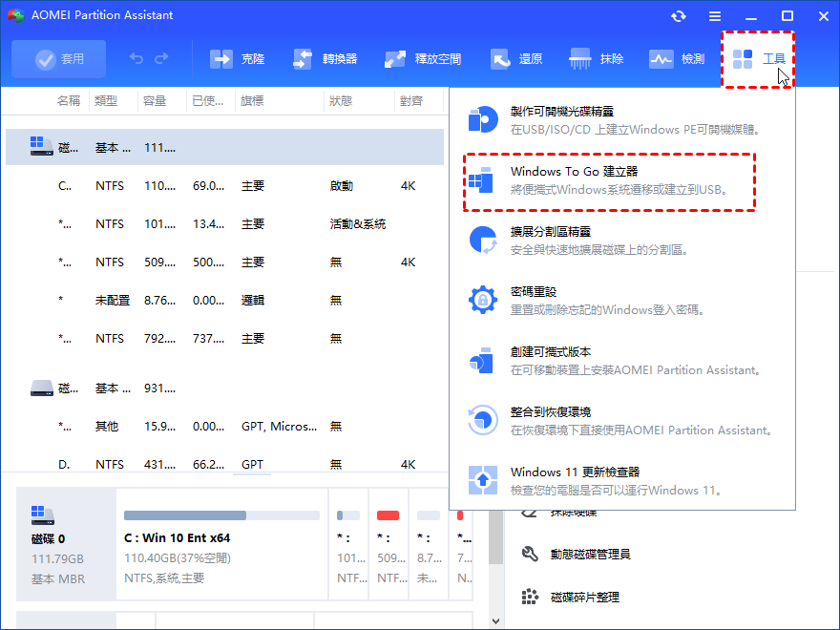Click the disk map scrollbar down arrow
This screenshot has height=630, width=840.
[496, 621]
